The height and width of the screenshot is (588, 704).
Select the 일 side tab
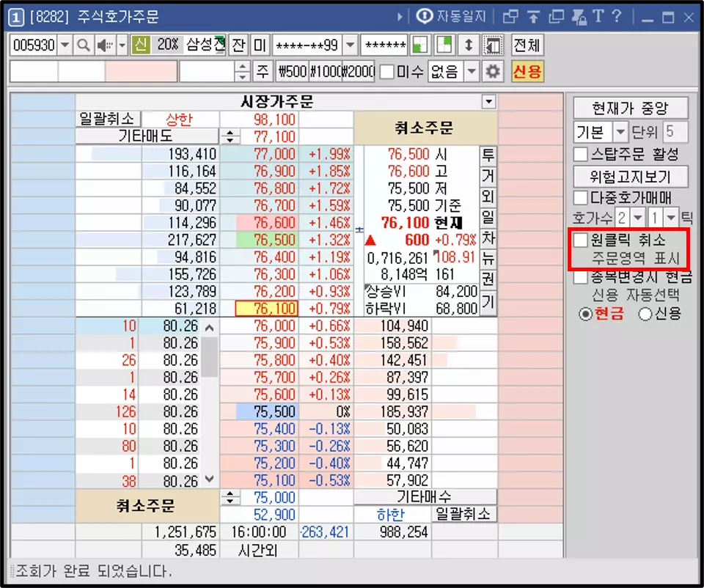488,217
